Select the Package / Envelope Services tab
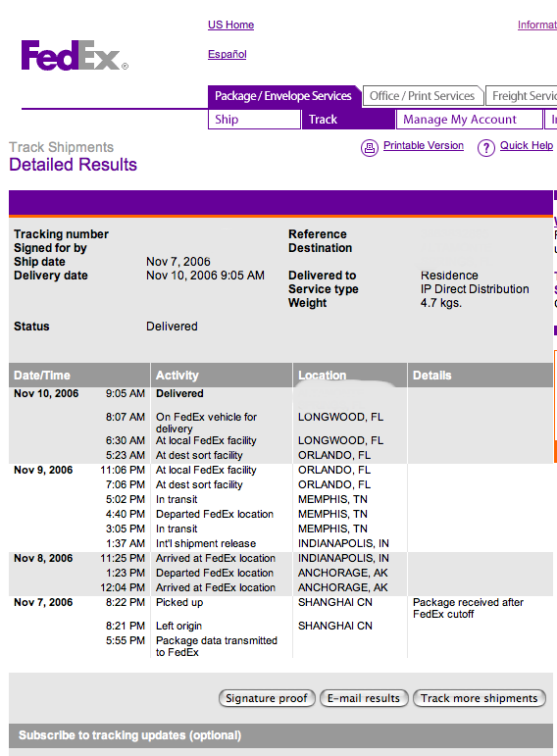This screenshot has width=557, height=756. 283,96
